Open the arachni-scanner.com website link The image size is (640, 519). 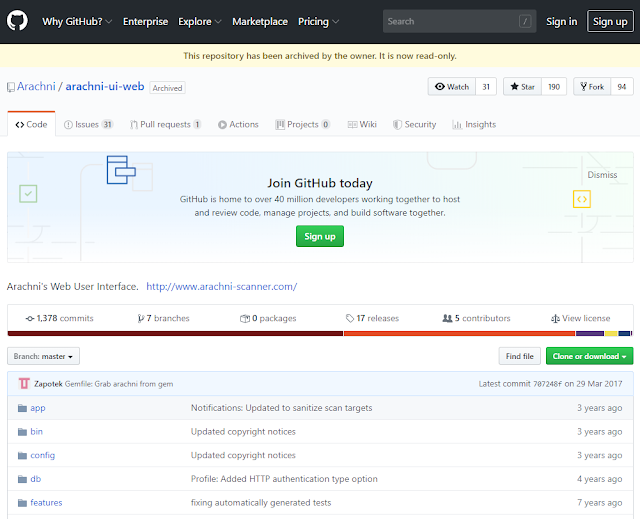(x=222, y=286)
